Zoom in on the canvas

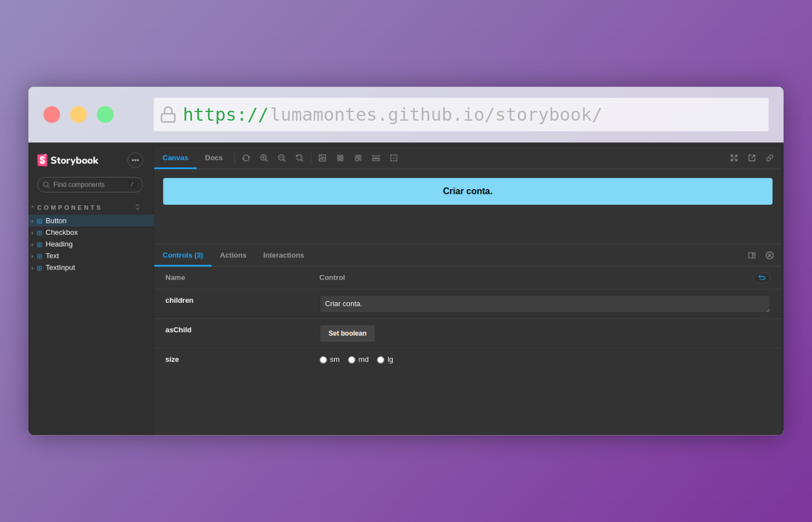tap(264, 158)
